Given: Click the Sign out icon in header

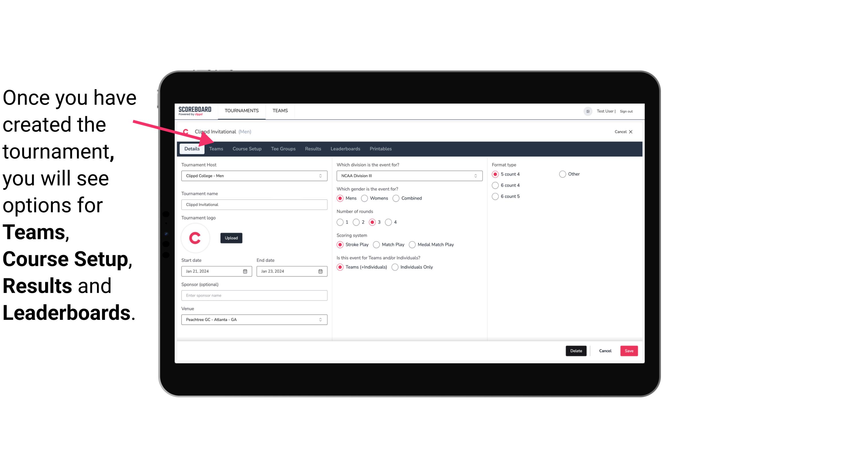Looking at the screenshot, I should coord(626,111).
